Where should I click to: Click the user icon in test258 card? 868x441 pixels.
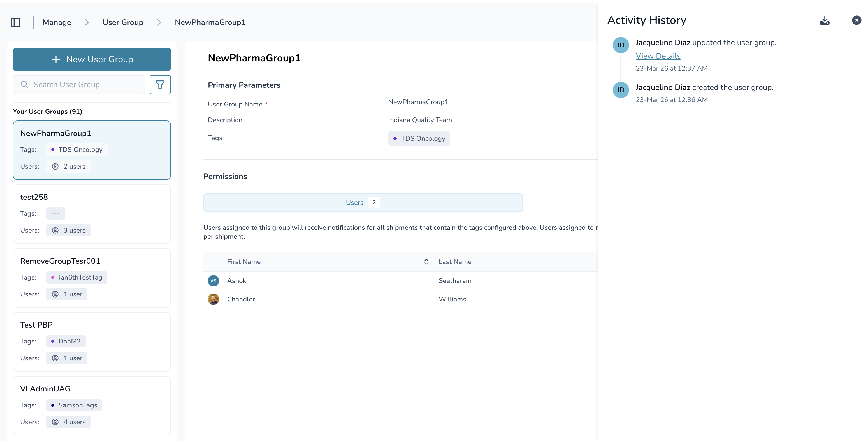pos(55,230)
